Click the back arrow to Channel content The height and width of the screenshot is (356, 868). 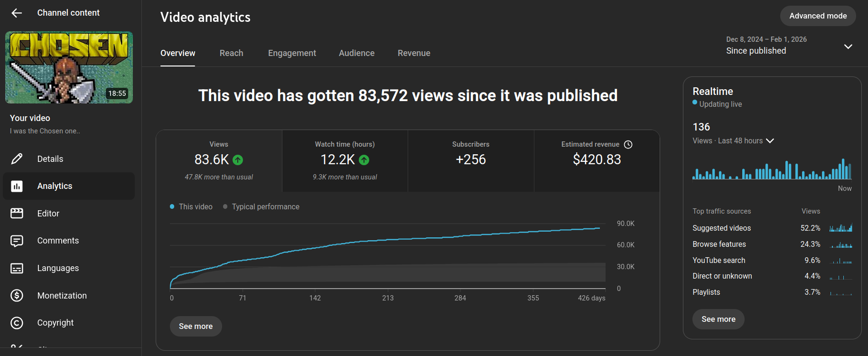tap(17, 13)
